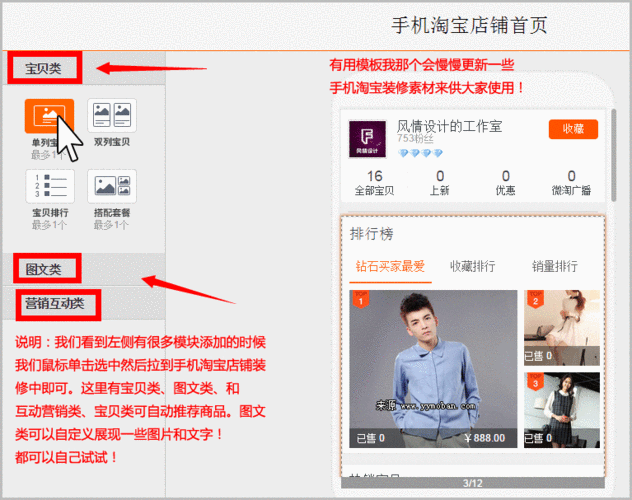The width and height of the screenshot is (632, 500).
Task: Click the blue diamond rating icons
Action: [x=420, y=153]
